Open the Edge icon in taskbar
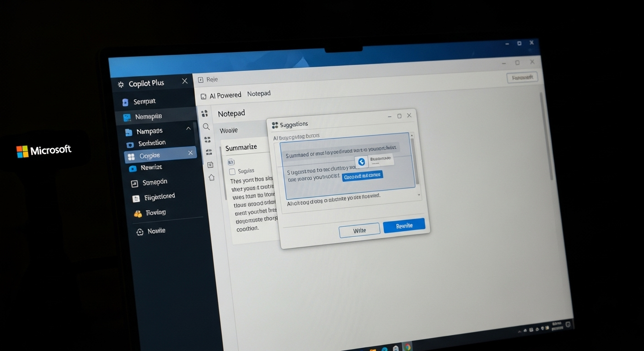This screenshot has height=351, width=644. pos(385,349)
